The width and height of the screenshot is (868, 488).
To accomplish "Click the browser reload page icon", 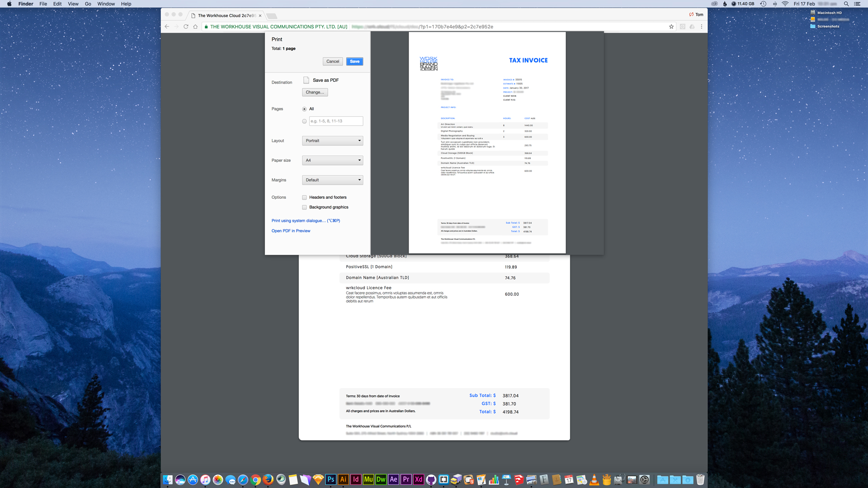I will click(x=186, y=27).
